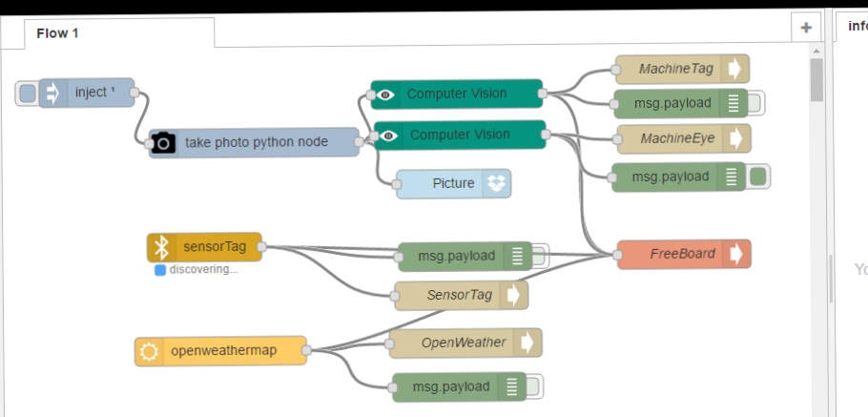Click the eye icon on upper Computer Vision node
Screen dimensions: 868x417
384,94
